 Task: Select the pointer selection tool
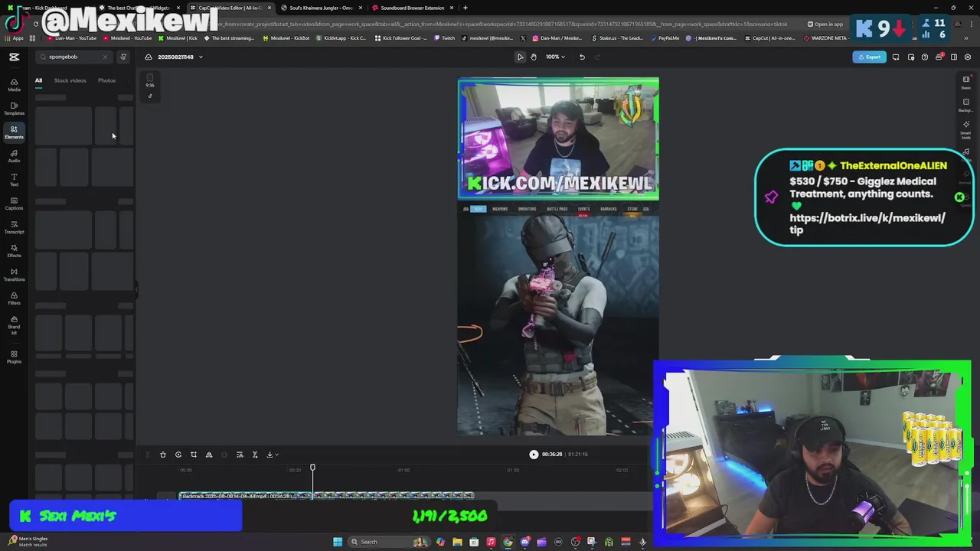click(x=521, y=57)
